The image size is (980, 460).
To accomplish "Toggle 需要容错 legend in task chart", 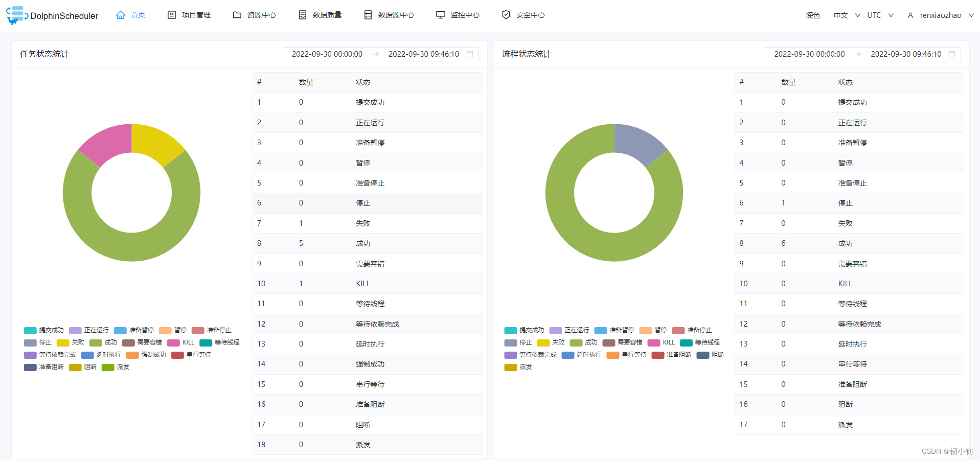I will pos(142,342).
